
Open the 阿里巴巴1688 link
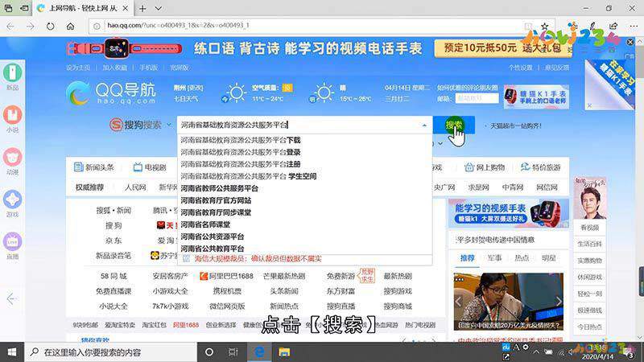226,276
